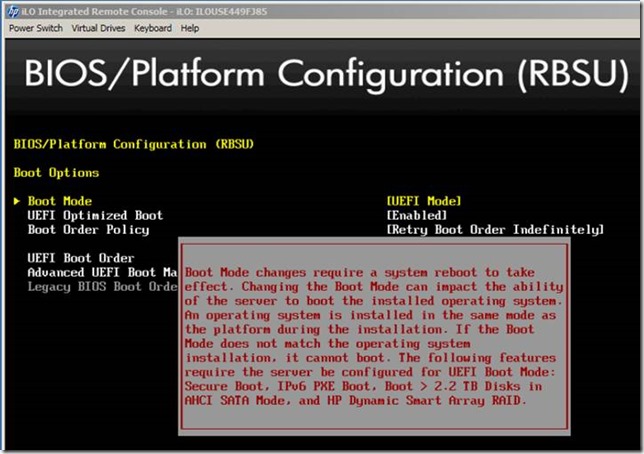
Task: Click the yellow BIOS/Platform Configuration (RBSU) breadcrumb
Action: (x=133, y=145)
